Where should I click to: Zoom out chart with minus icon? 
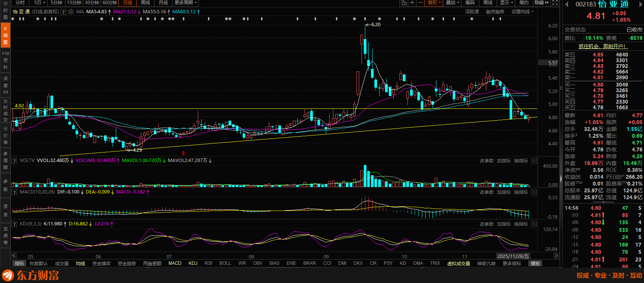click(x=420, y=3)
